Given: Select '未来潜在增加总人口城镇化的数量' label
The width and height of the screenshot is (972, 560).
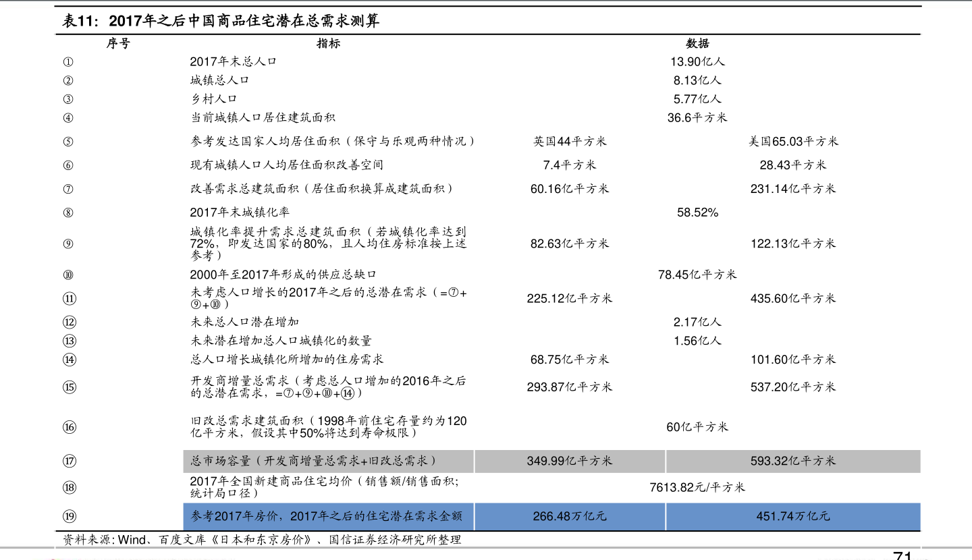Looking at the screenshot, I should [x=281, y=341].
